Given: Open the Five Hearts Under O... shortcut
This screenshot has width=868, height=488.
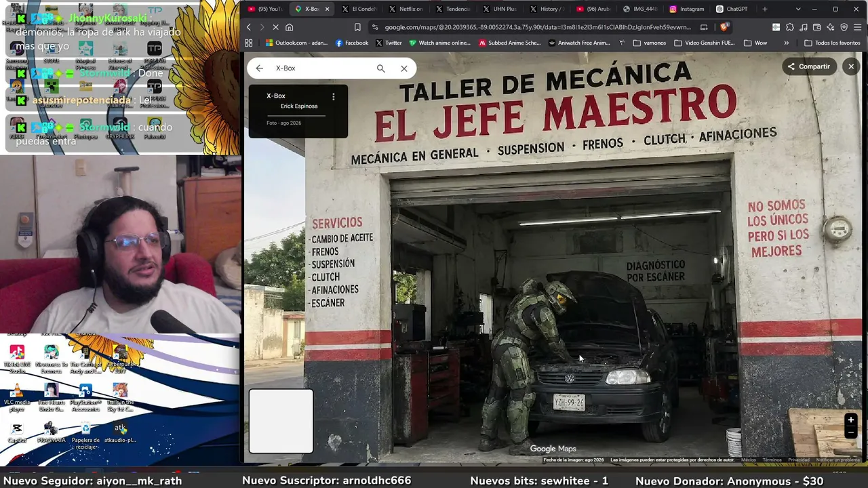Looking at the screenshot, I should [52, 398].
